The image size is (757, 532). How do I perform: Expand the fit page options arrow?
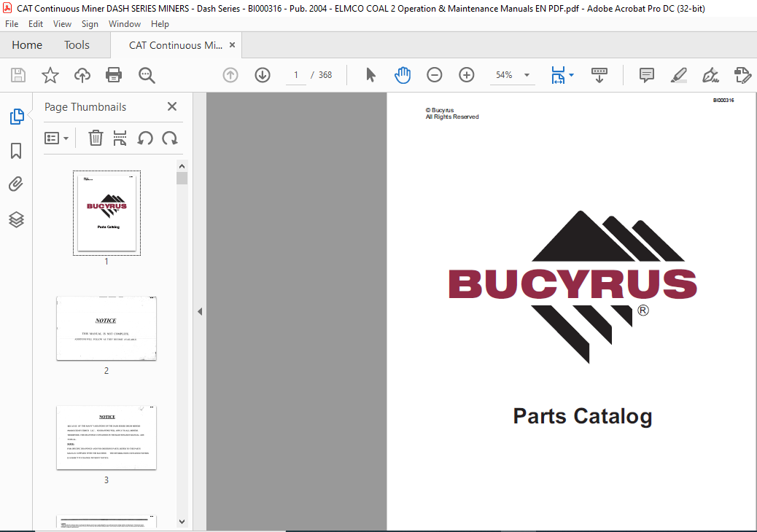(572, 75)
